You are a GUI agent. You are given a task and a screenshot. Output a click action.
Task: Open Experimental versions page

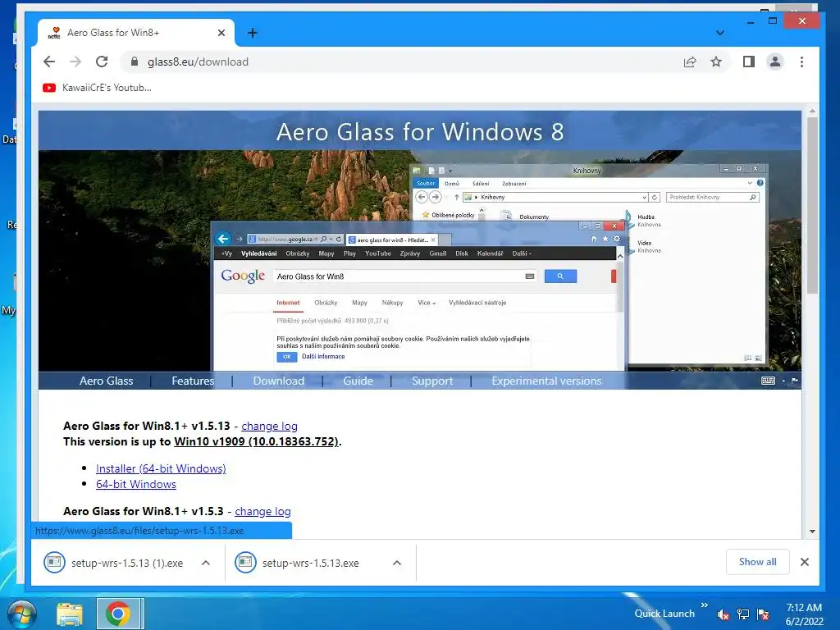[546, 381]
